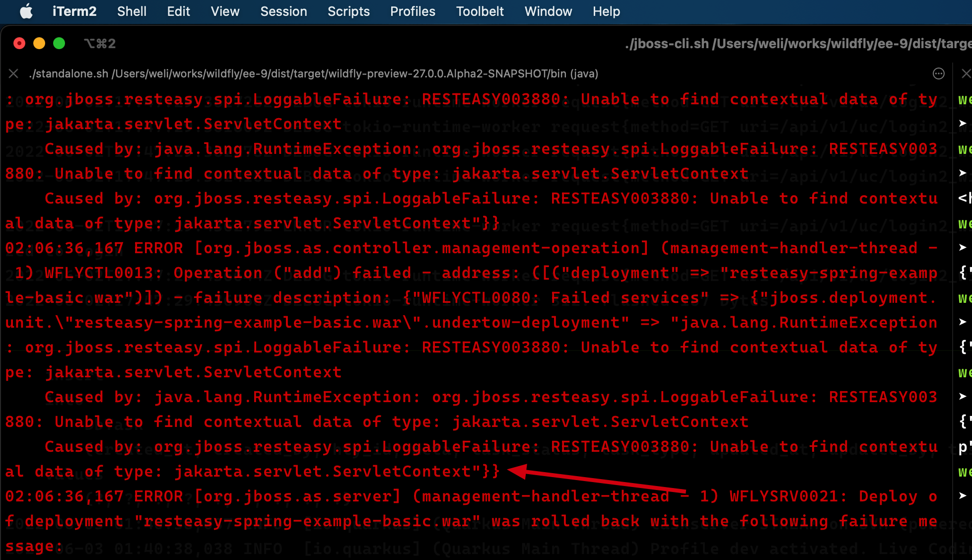The height and width of the screenshot is (560, 972).
Task: Open the Apple menu
Action: 26,11
